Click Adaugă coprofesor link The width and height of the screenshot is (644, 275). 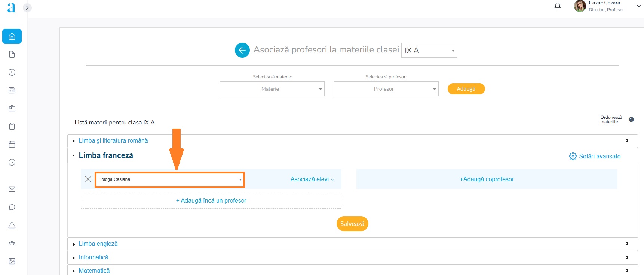coord(487,179)
